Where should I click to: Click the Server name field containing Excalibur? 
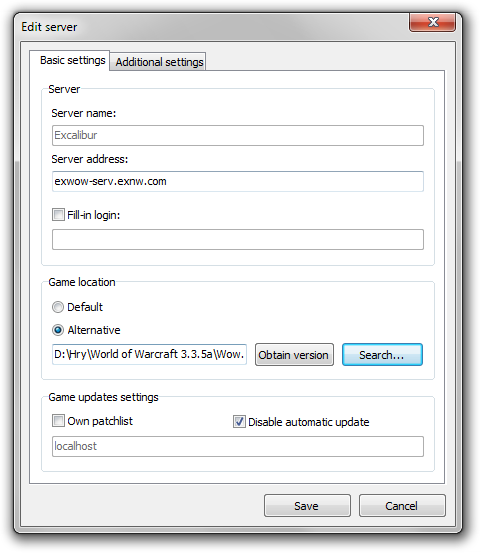coord(238,135)
